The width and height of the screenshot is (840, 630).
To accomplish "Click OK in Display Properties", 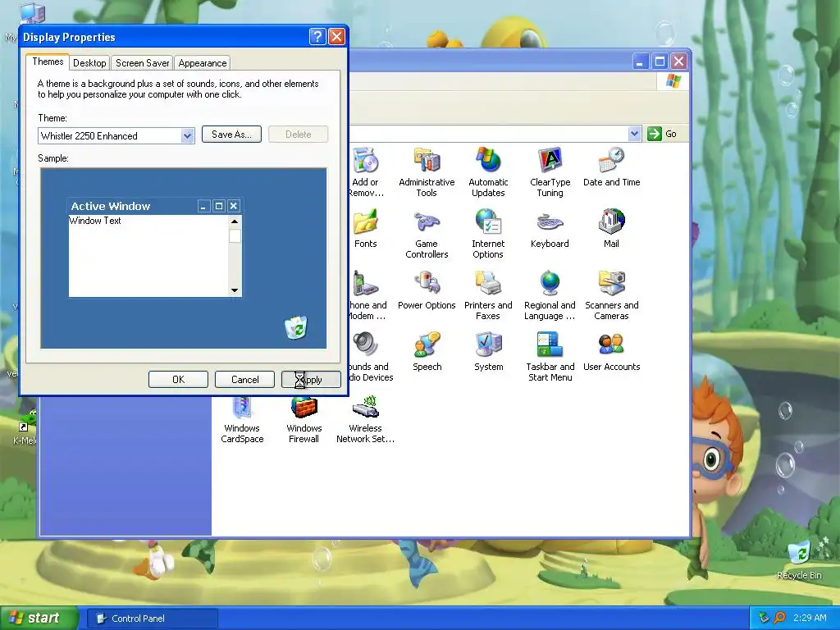I will click(x=178, y=379).
